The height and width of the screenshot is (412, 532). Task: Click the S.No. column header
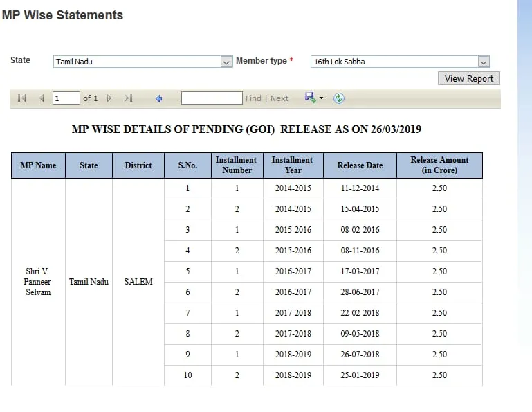coord(187,165)
